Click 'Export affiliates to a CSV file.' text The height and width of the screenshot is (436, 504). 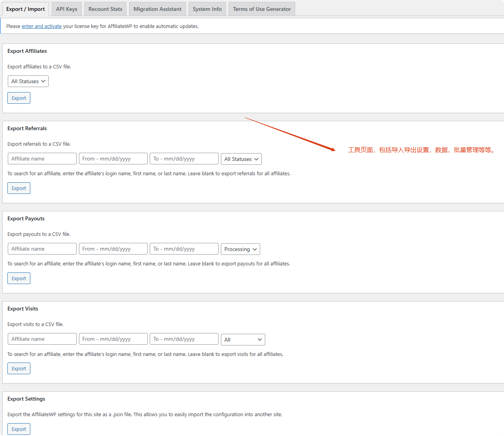(39, 67)
